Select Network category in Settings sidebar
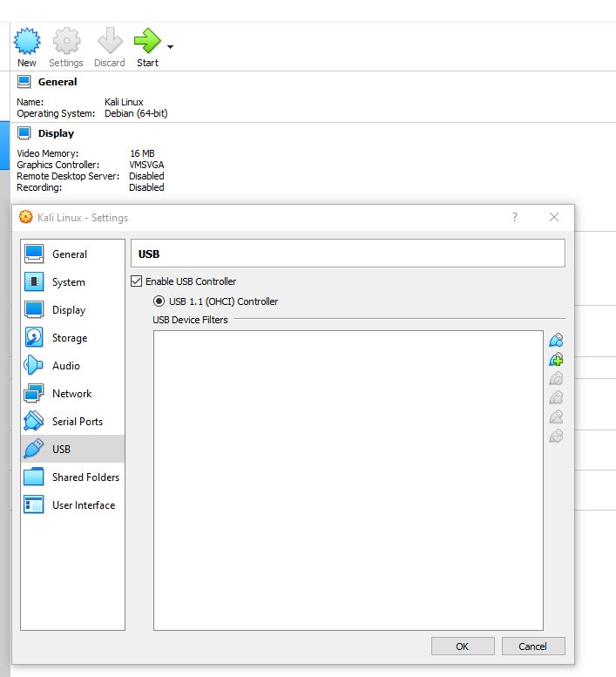Screen dimensions: 616x677 [72, 393]
